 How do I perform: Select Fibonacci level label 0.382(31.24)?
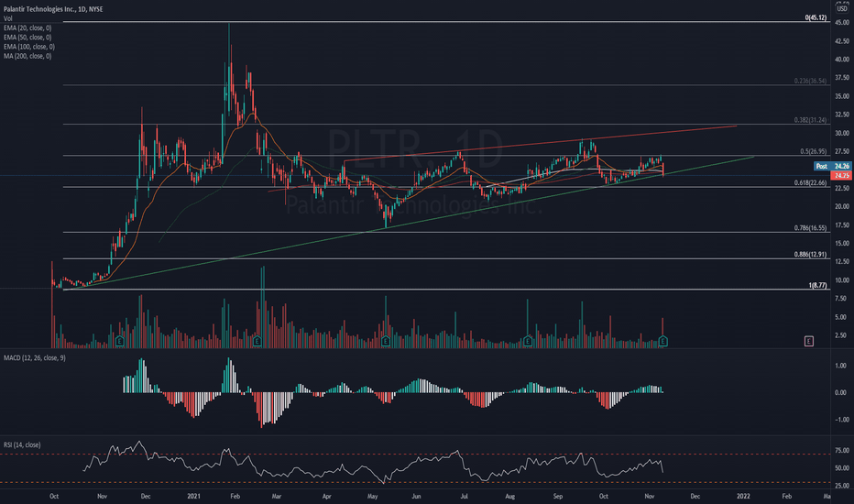tap(810, 120)
